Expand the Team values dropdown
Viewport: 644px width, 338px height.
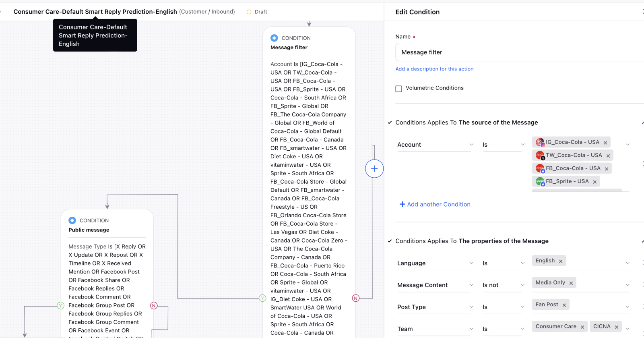(627, 329)
